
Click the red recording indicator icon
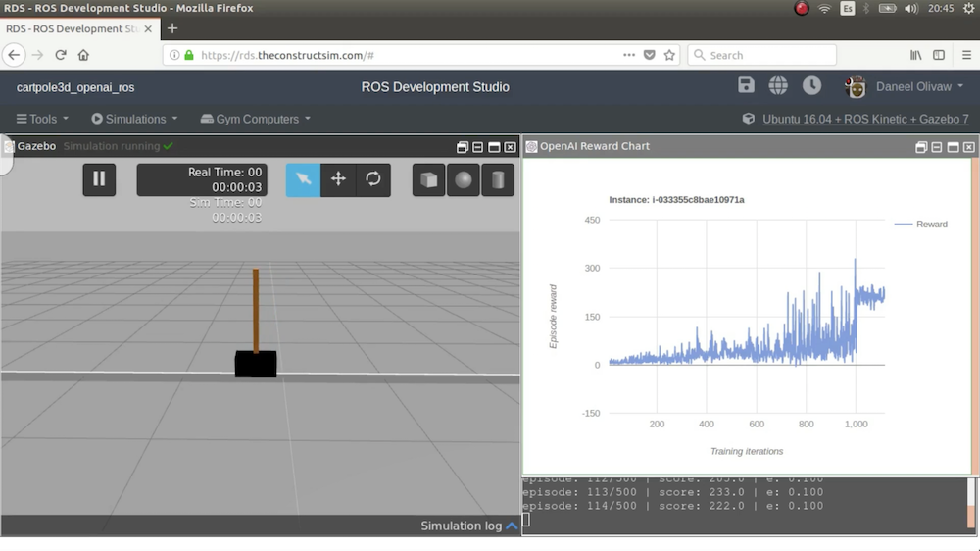[x=802, y=8]
